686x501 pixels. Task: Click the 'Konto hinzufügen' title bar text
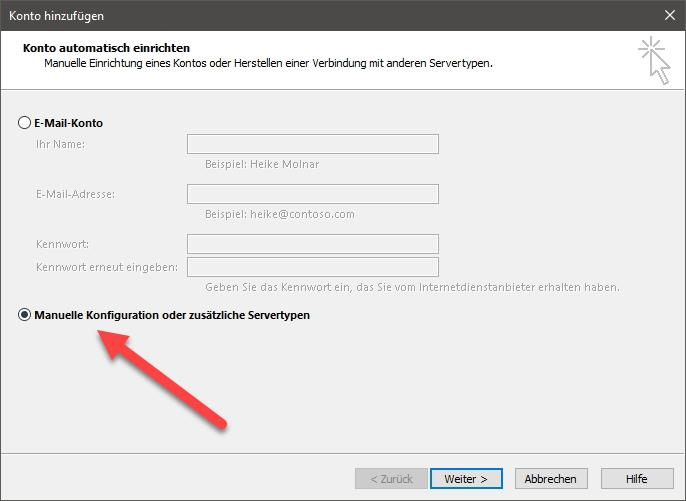point(56,16)
